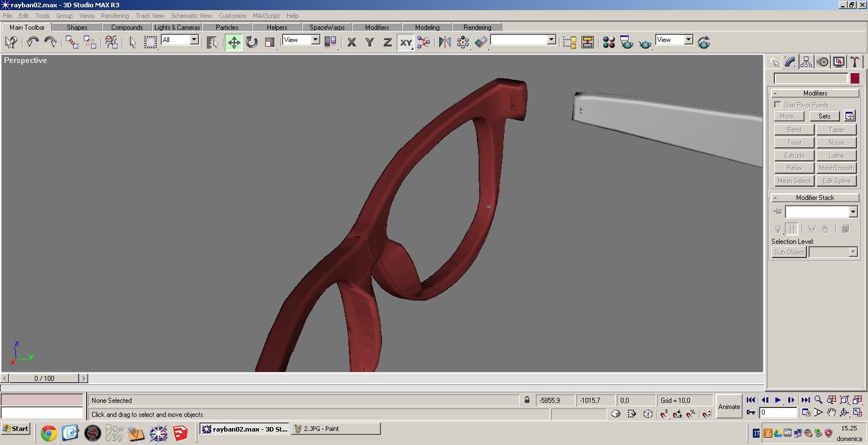Expand the Modifier Stack dropdown list

click(x=853, y=212)
